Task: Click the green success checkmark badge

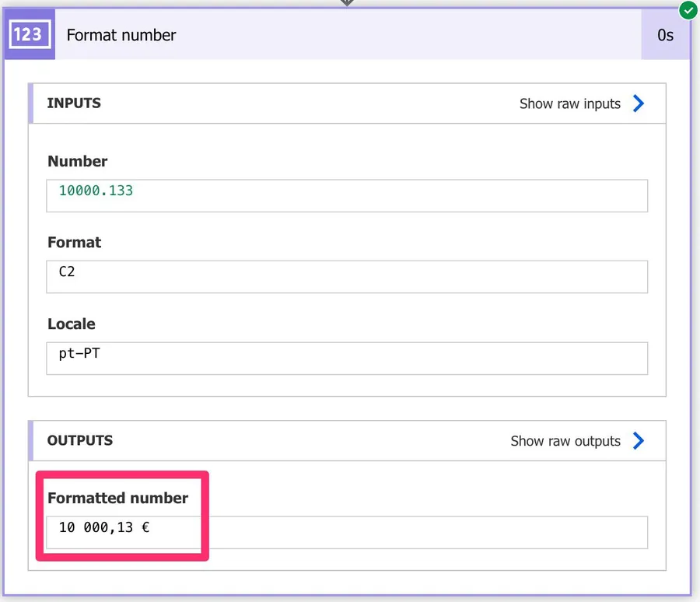Action: click(x=688, y=10)
